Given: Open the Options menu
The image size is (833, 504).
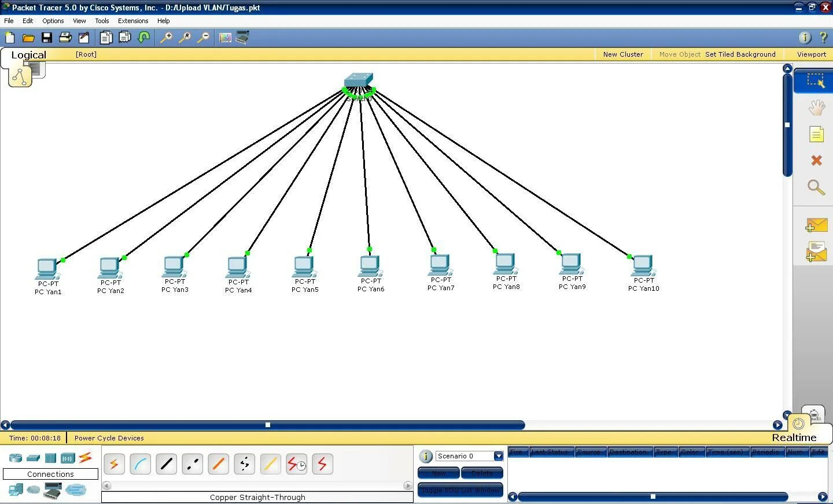Looking at the screenshot, I should point(53,21).
